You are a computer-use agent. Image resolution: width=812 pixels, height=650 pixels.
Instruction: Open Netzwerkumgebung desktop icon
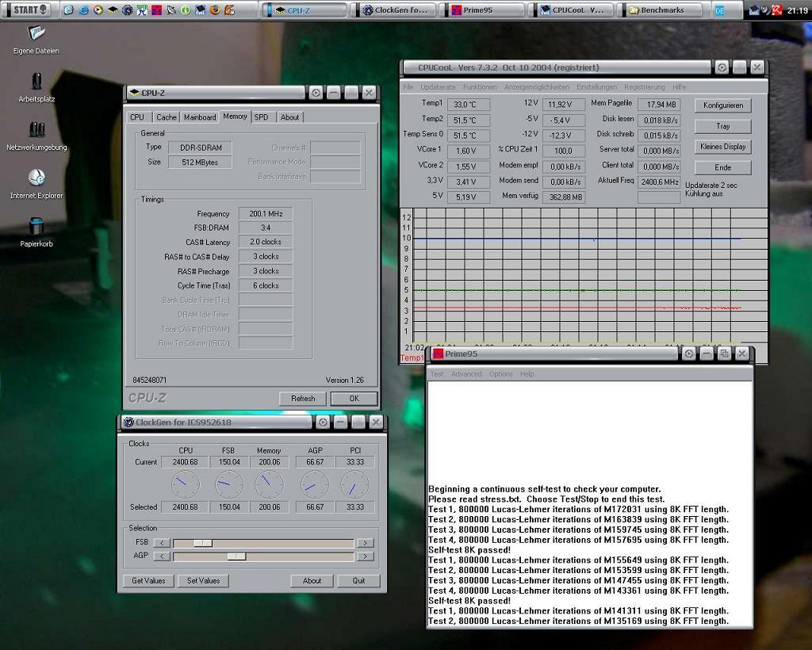click(36, 136)
